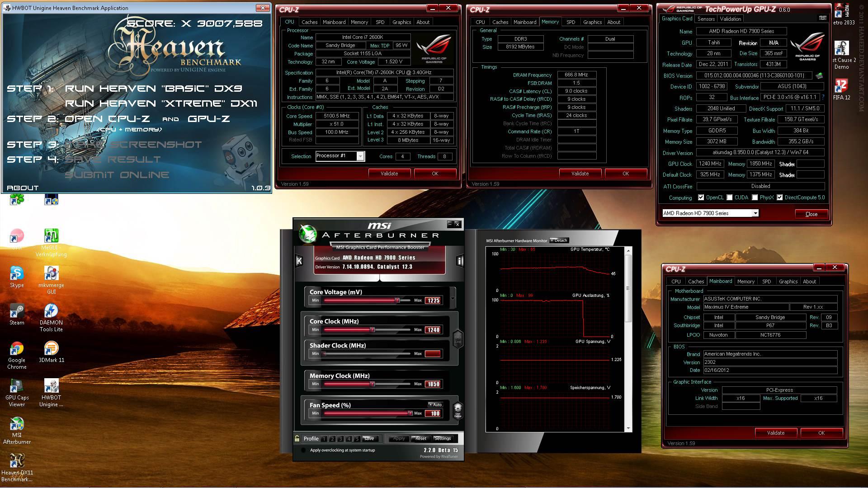Click the Bus Interface question mark icon
The image size is (868, 488).
point(823,97)
